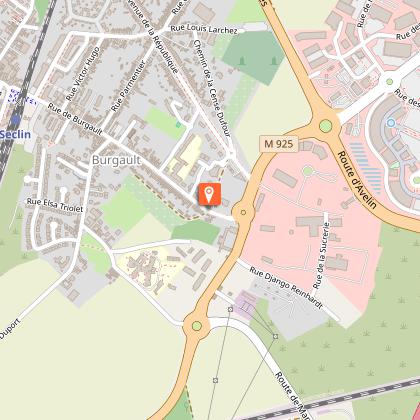The height and width of the screenshot is (420, 420).
Task: Click the green roundabout near Route de Ma
Action: [x=197, y=326]
